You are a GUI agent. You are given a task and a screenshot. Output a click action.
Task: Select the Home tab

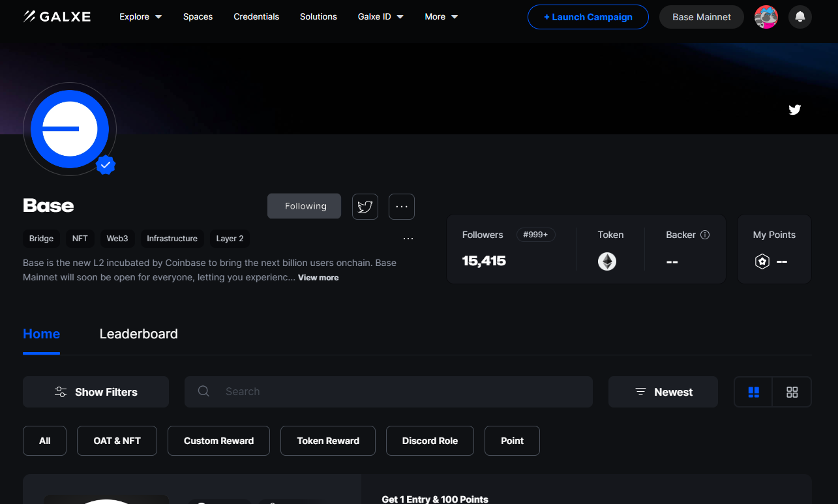click(41, 334)
